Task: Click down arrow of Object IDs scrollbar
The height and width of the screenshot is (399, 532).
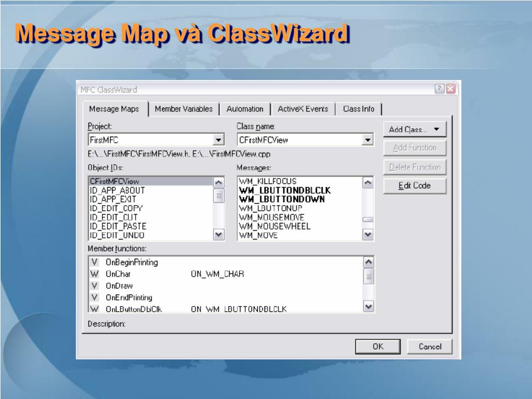Action: click(x=219, y=234)
